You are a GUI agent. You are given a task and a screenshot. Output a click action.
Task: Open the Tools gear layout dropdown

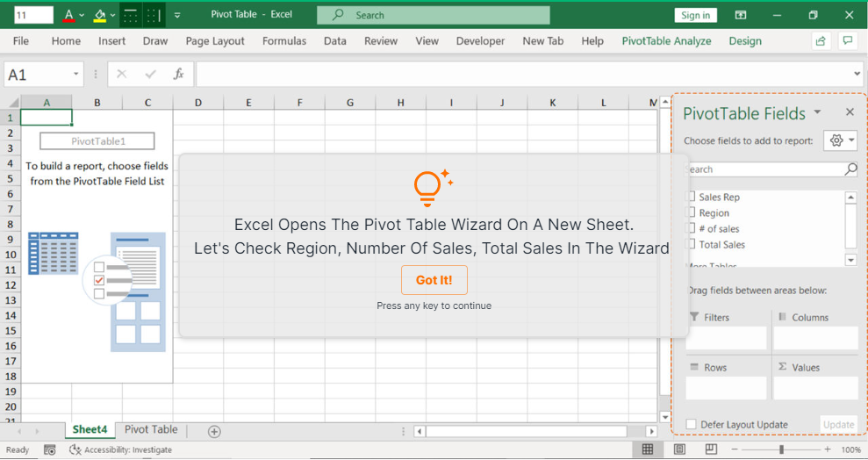tap(841, 140)
